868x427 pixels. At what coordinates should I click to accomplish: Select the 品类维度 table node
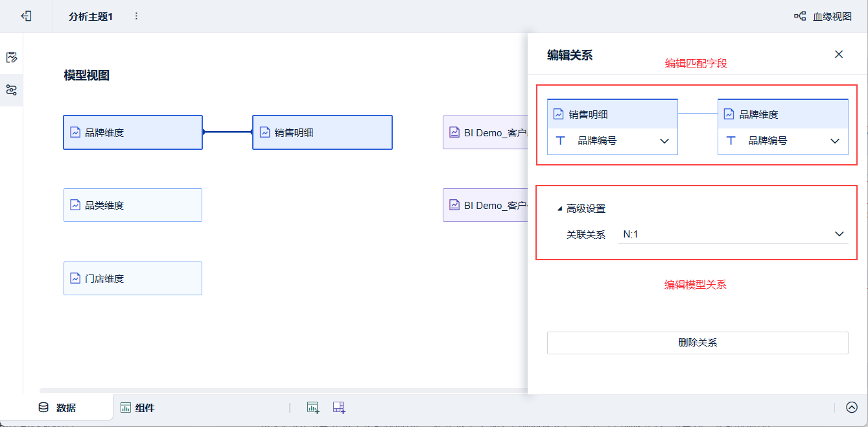click(133, 205)
